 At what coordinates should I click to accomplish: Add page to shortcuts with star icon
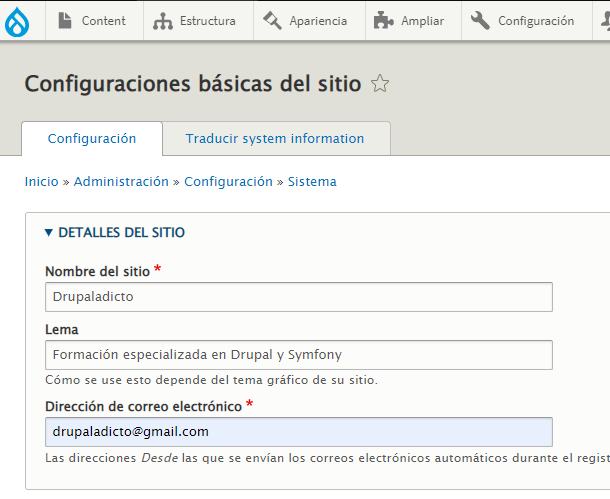tap(380, 84)
